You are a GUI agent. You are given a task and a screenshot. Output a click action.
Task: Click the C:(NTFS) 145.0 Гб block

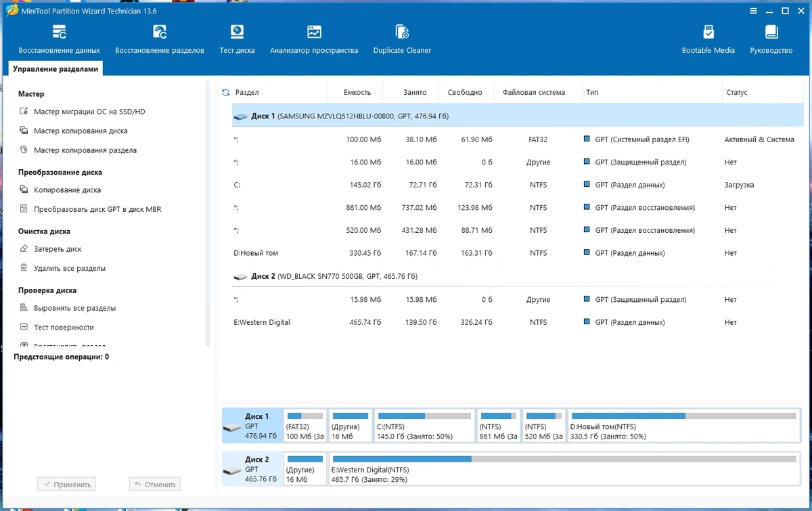click(424, 426)
